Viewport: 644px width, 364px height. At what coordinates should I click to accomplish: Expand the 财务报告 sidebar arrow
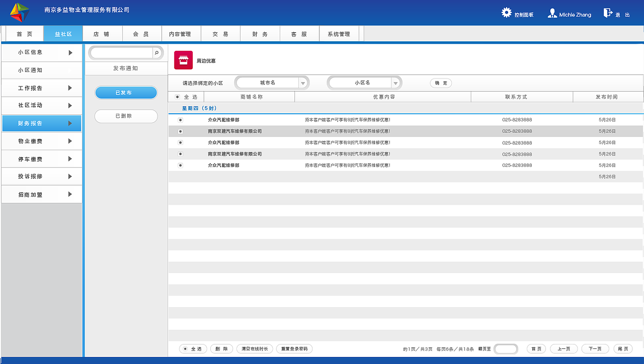click(x=70, y=123)
